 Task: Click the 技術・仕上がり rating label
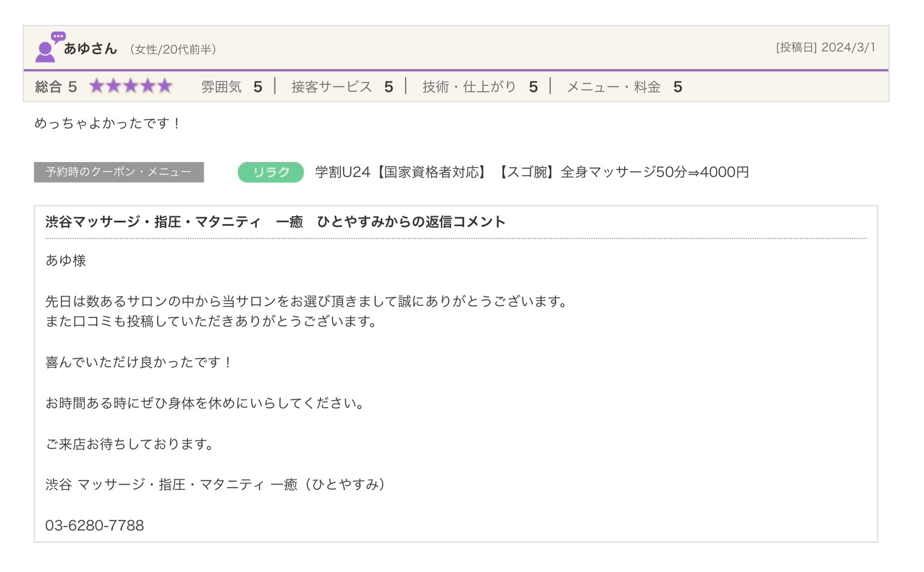[469, 86]
